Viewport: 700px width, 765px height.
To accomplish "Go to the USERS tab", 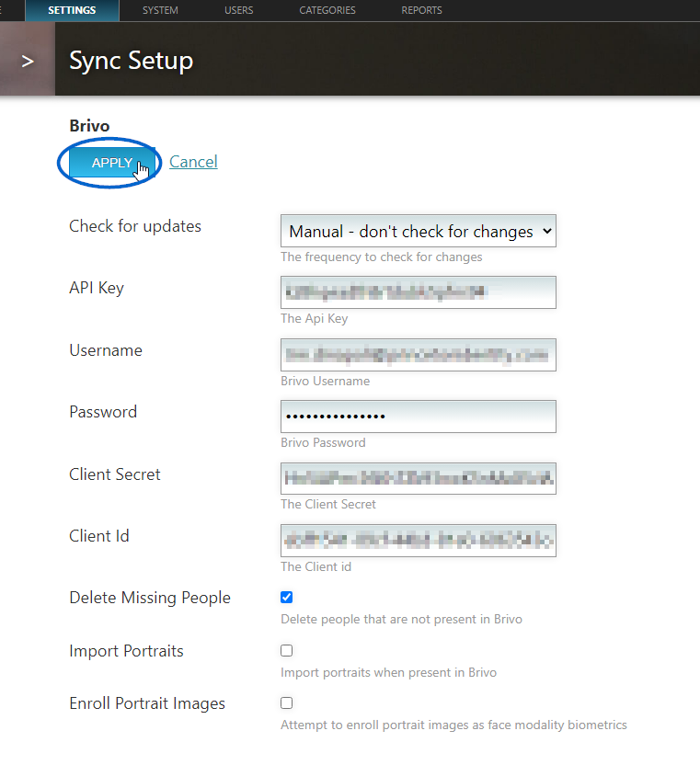I will 239,10.
